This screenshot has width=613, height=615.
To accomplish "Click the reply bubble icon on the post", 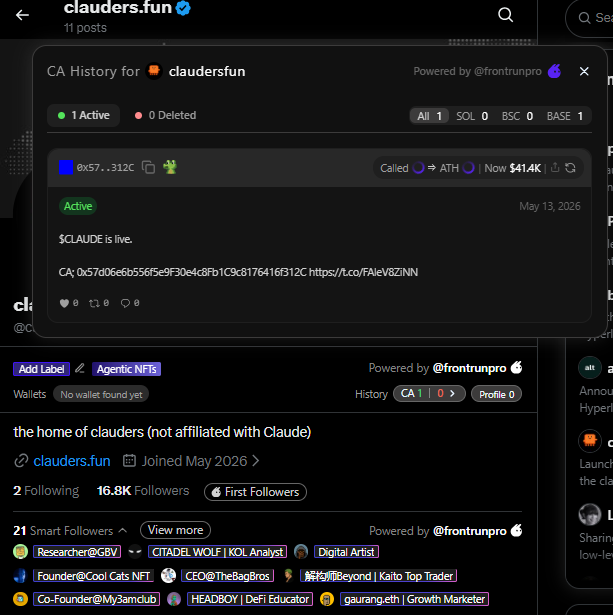I will [125, 303].
